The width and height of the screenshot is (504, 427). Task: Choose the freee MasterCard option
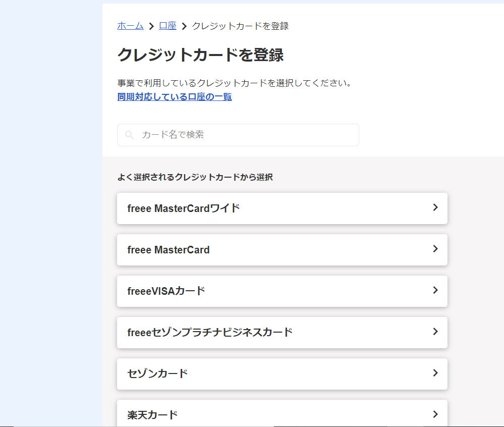click(x=282, y=250)
